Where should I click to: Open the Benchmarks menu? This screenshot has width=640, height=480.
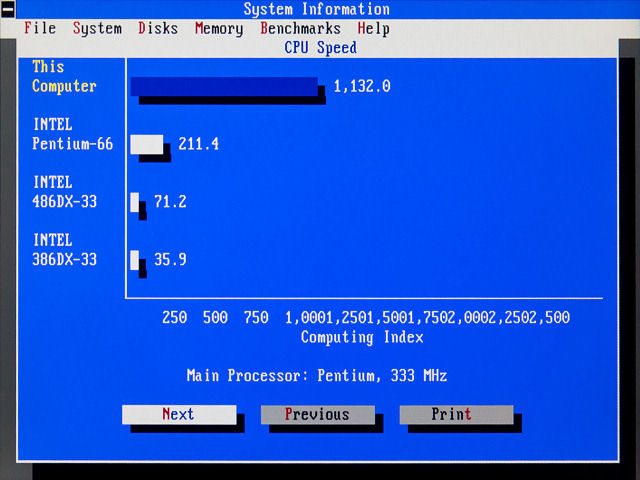(300, 28)
